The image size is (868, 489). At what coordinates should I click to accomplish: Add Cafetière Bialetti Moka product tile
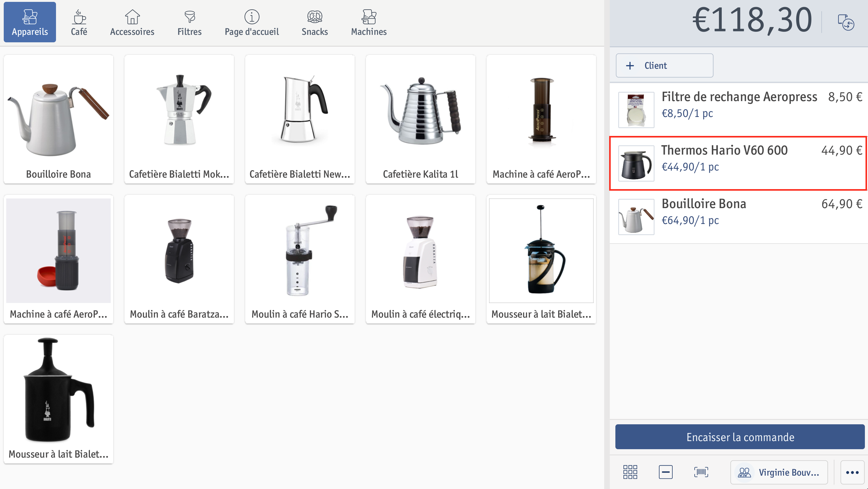[179, 119]
